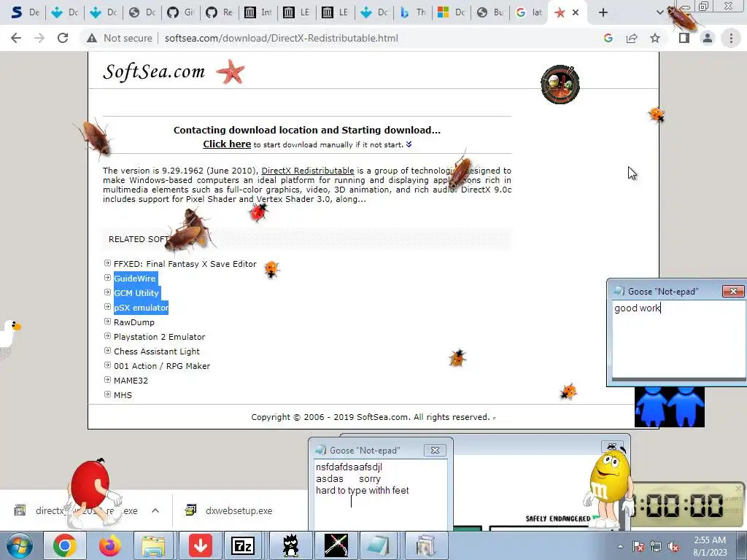Open 001 Action / RPG Maker link
Viewport: 747px width, 560px height.
[162, 366]
